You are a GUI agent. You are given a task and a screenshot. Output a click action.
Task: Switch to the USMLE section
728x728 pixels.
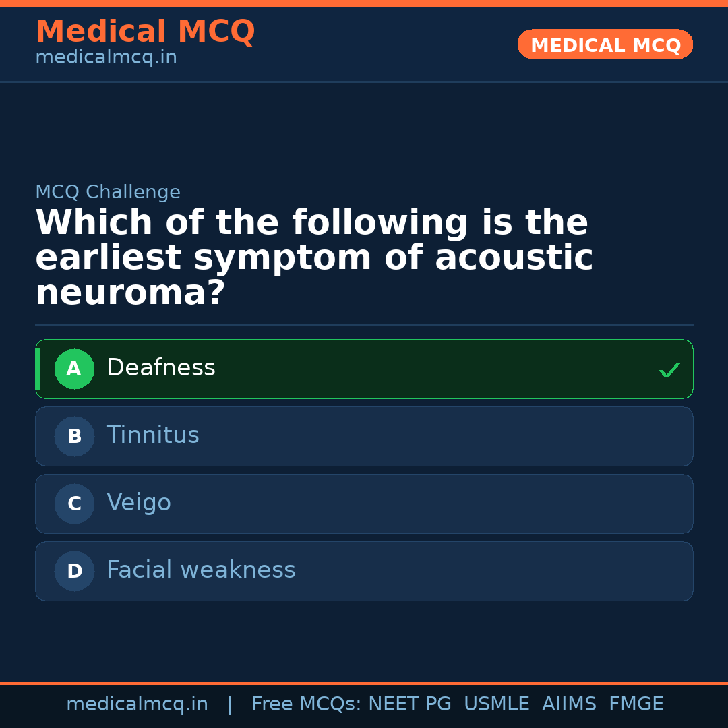(x=497, y=704)
